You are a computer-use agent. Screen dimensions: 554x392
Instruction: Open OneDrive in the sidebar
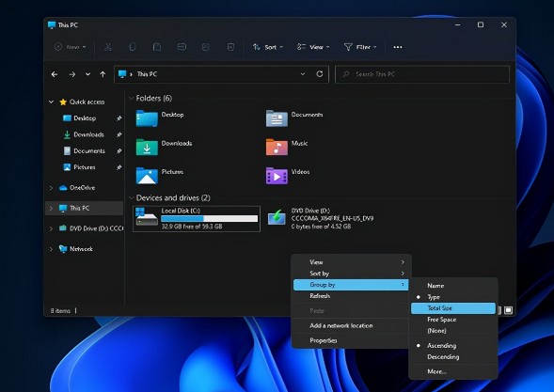[x=82, y=187]
